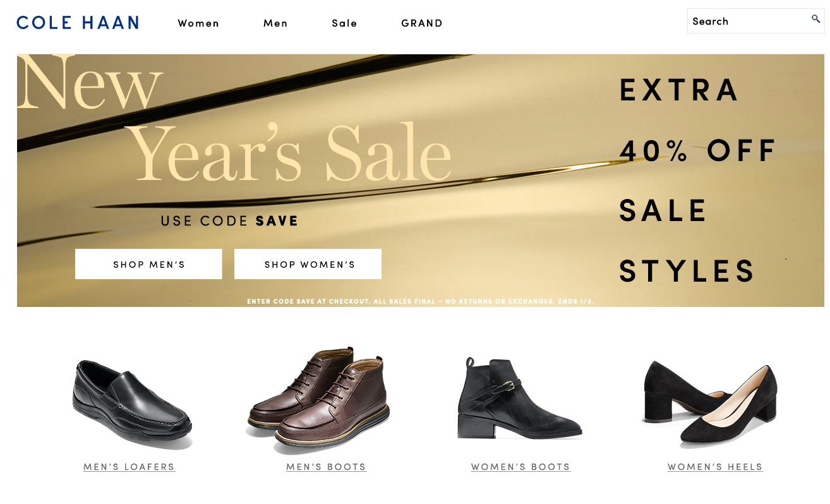
Task: Open the Women menu
Action: (198, 23)
